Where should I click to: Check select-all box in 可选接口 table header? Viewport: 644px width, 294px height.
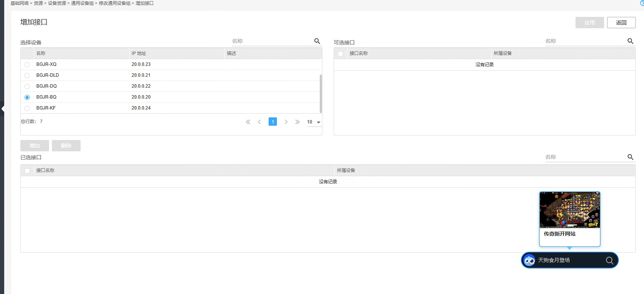pyautogui.click(x=340, y=53)
